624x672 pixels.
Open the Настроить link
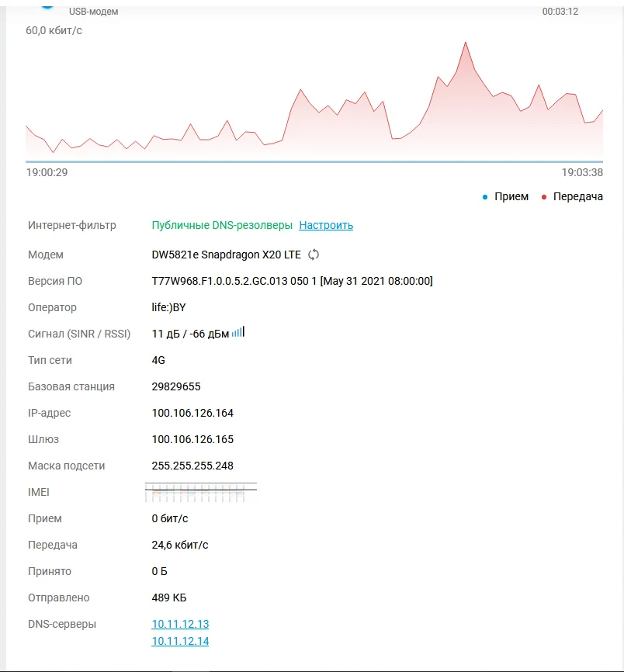point(326,225)
